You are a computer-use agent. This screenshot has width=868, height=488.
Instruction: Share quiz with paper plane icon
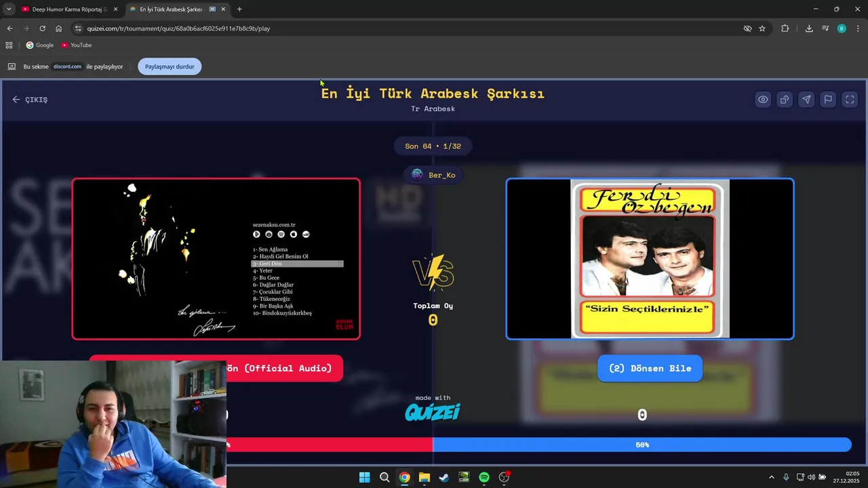point(806,100)
